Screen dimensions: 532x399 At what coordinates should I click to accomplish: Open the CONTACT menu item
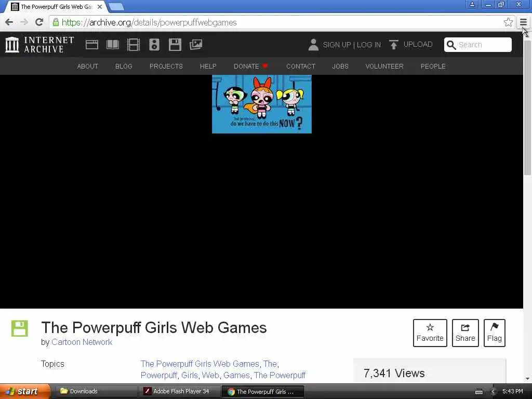[x=301, y=66]
